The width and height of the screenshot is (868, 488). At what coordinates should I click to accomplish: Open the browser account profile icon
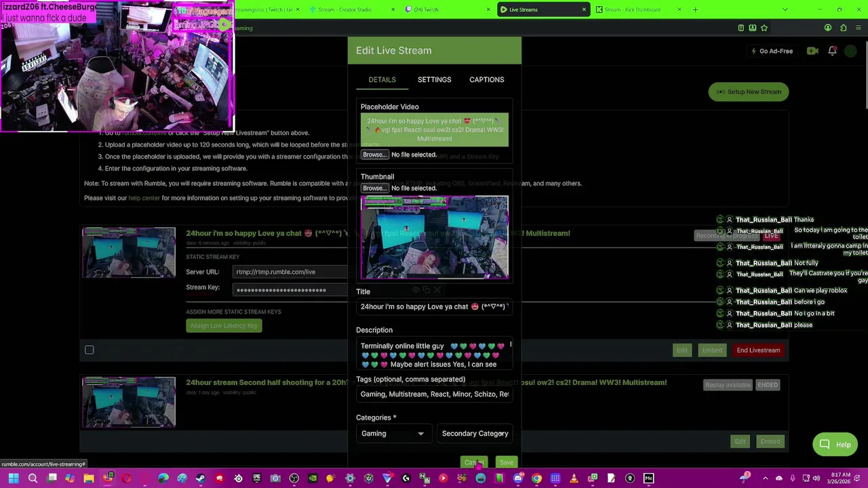828,28
